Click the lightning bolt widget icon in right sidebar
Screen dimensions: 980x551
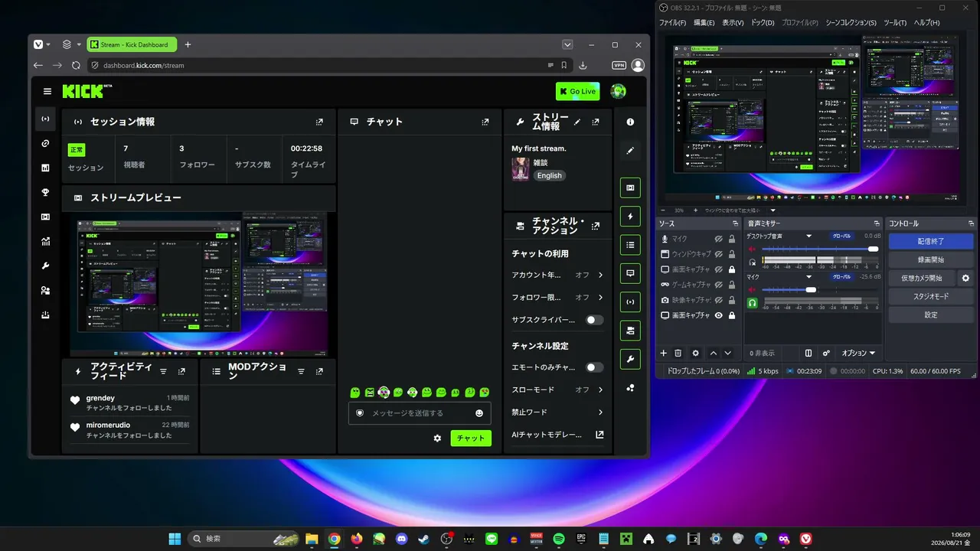(630, 217)
